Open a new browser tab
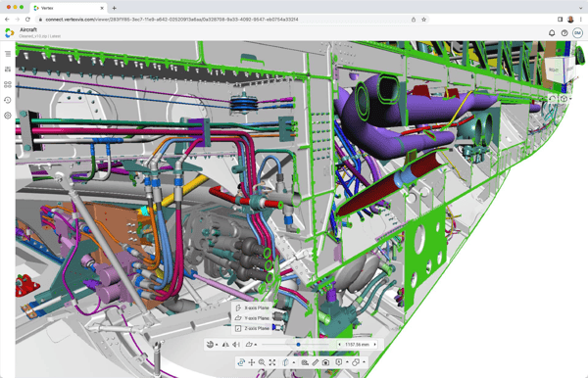The height and width of the screenshot is (378, 588). point(114,8)
